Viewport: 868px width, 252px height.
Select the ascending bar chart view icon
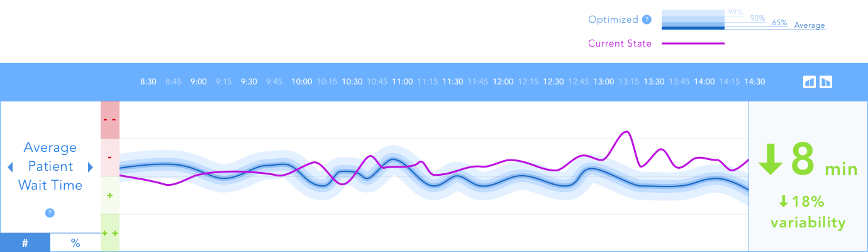[x=810, y=82]
